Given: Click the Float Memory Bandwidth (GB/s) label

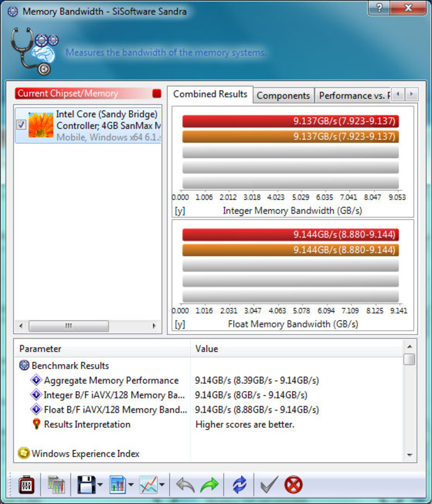Looking at the screenshot, I should 293,324.
